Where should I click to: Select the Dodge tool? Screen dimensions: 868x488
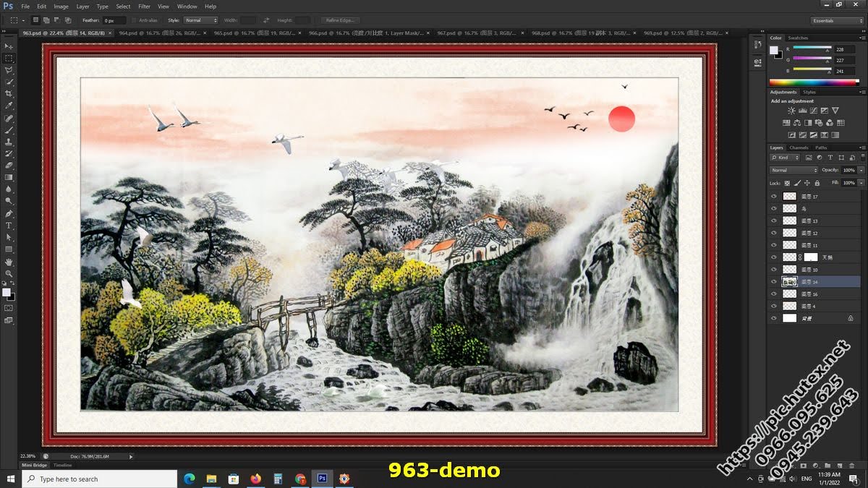coord(9,201)
